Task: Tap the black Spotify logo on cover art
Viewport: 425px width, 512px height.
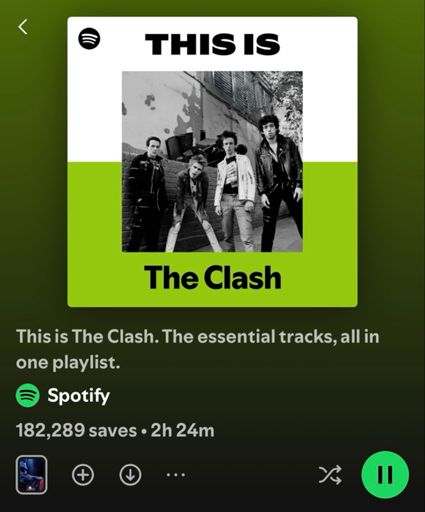Action: click(89, 39)
